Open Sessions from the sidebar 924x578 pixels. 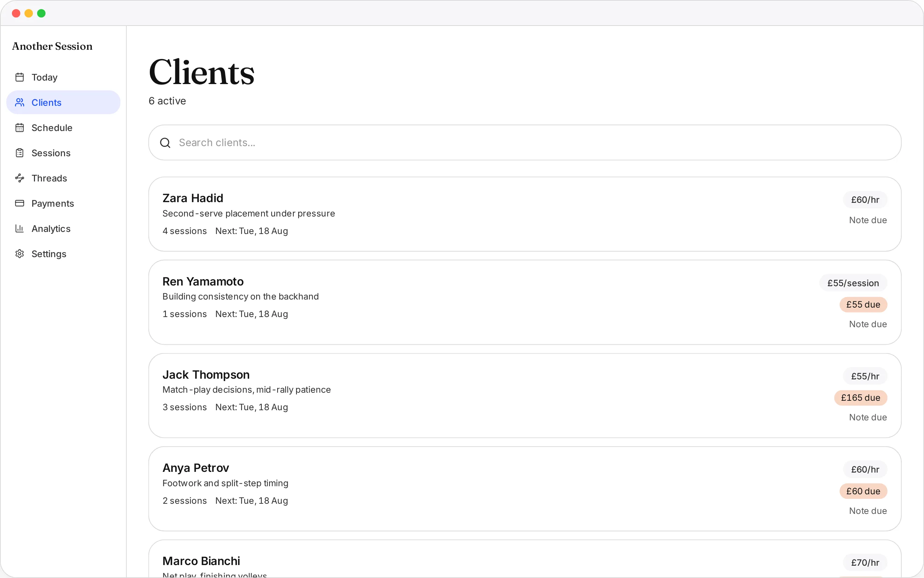tap(63, 153)
